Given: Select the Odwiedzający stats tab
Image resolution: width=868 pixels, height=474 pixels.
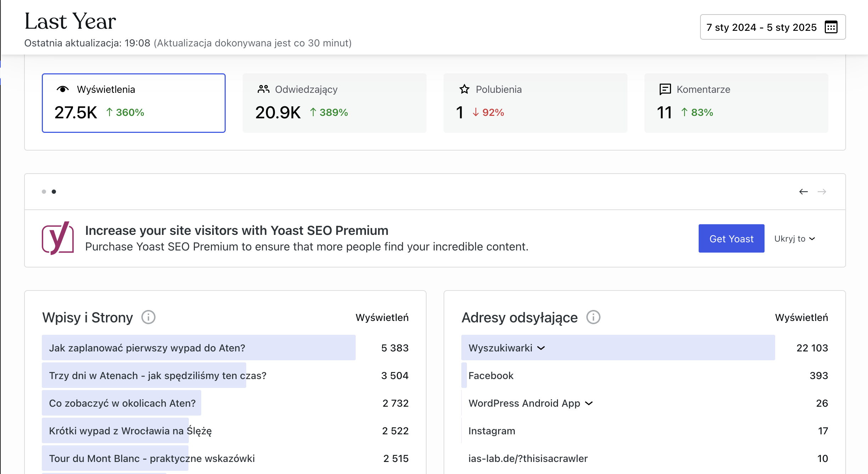Looking at the screenshot, I should [334, 103].
